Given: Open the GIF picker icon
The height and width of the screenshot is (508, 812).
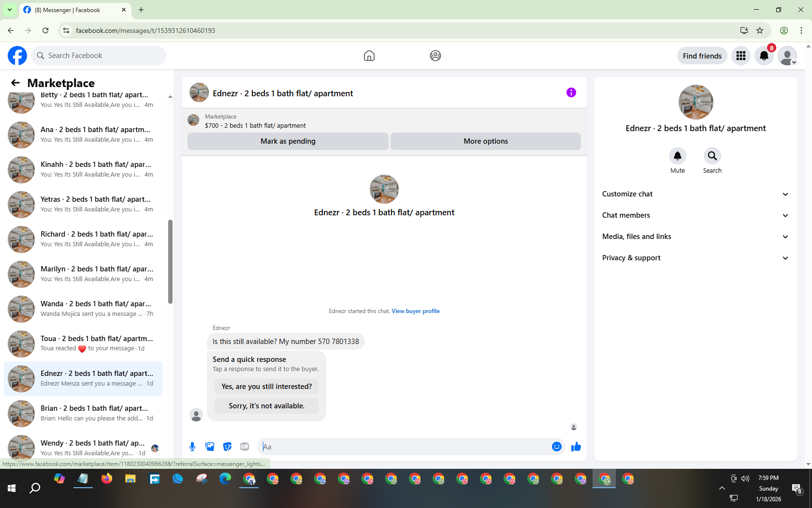Looking at the screenshot, I should pos(245,447).
